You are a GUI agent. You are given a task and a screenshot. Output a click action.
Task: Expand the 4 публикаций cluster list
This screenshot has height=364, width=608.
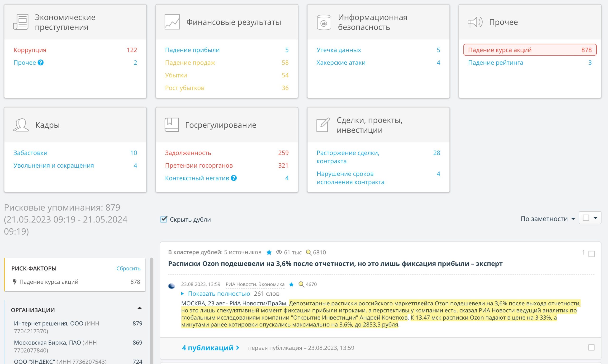click(x=211, y=348)
